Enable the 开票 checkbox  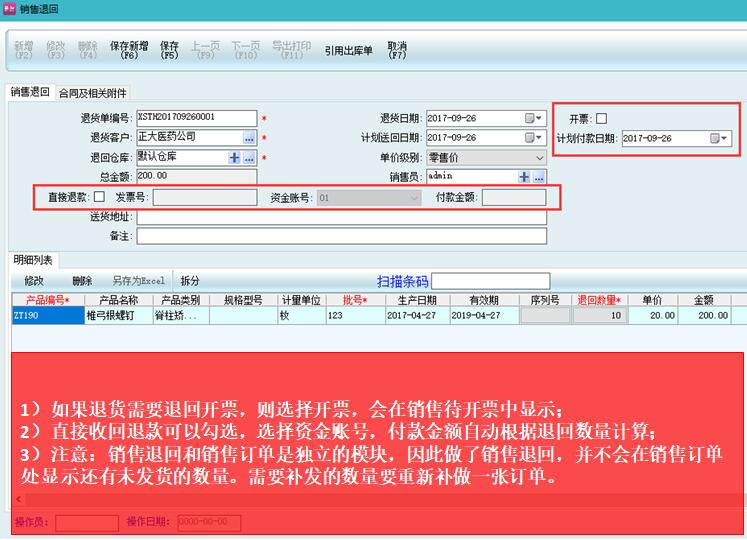click(x=602, y=118)
